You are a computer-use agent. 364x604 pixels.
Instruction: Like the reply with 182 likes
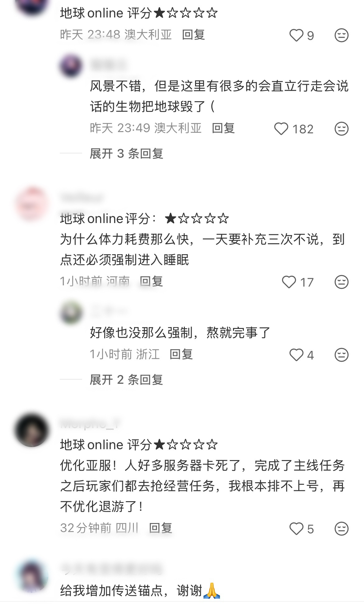click(281, 129)
